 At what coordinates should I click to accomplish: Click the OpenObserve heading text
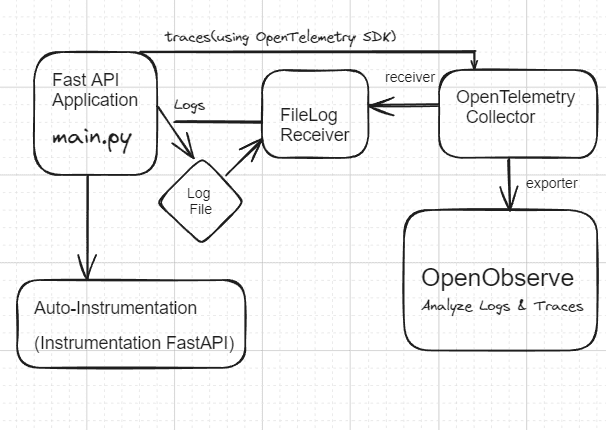click(497, 277)
